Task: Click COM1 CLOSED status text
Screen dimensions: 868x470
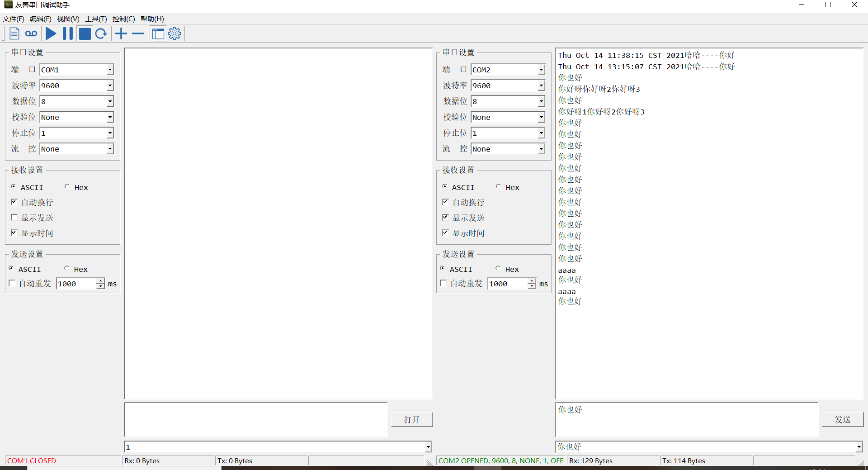Action: click(x=32, y=461)
